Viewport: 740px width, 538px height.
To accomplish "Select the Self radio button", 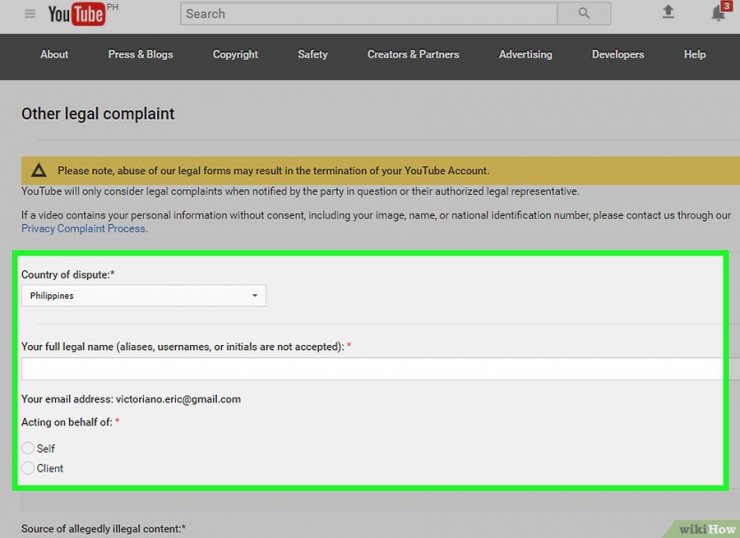I will (28, 448).
